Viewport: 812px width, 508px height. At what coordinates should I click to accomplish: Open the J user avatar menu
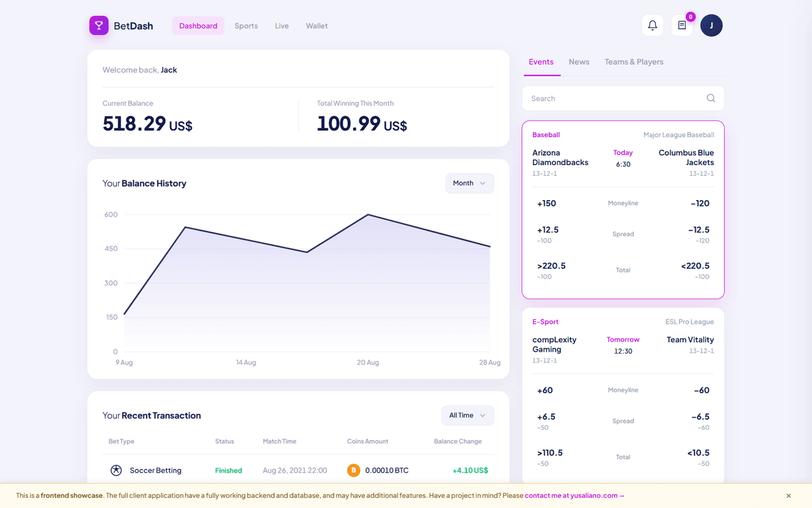[x=711, y=25]
